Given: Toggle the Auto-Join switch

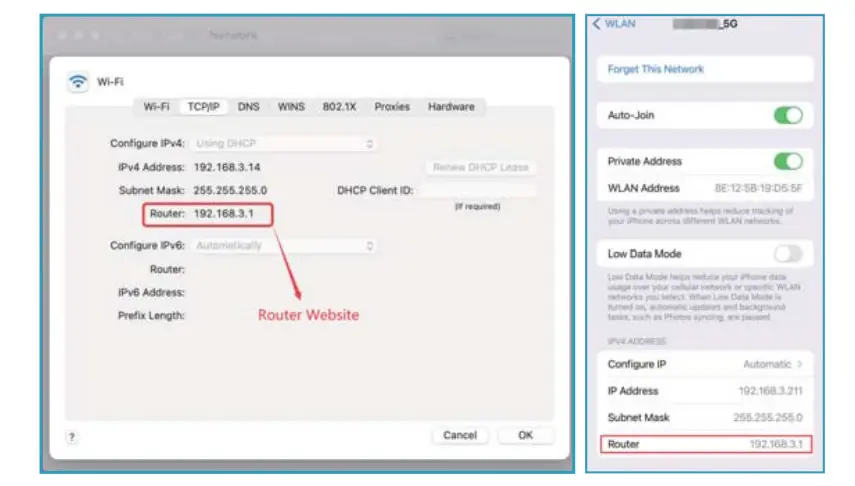Looking at the screenshot, I should (788, 116).
